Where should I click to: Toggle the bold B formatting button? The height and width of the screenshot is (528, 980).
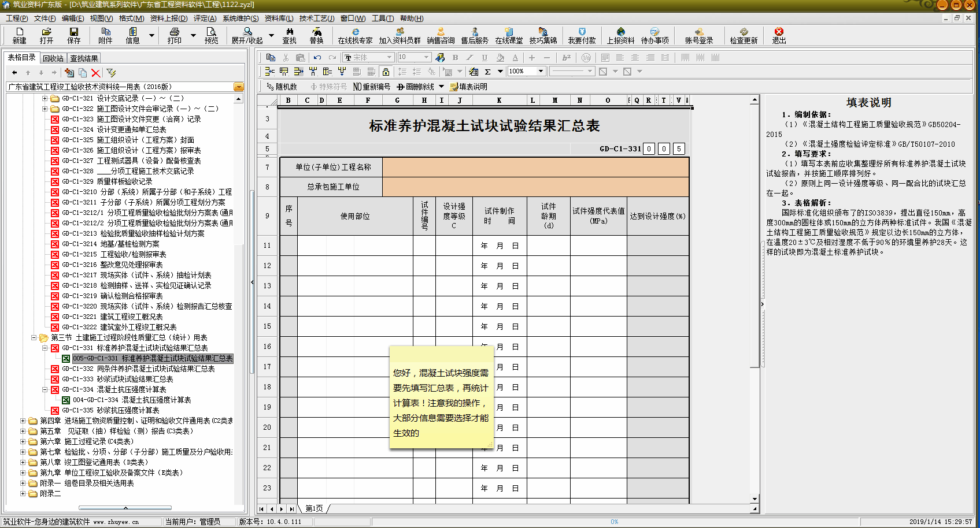coord(455,57)
